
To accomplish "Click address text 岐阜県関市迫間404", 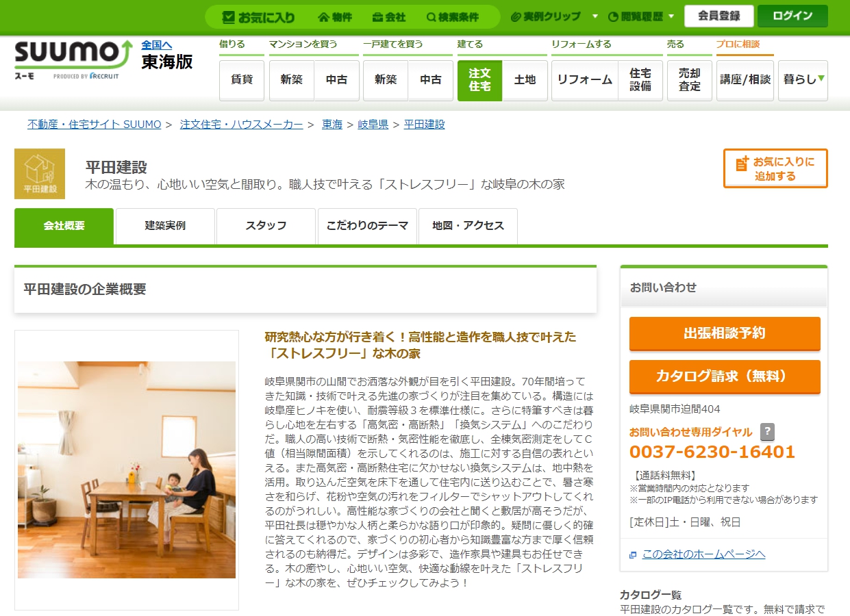I will pyautogui.click(x=675, y=409).
